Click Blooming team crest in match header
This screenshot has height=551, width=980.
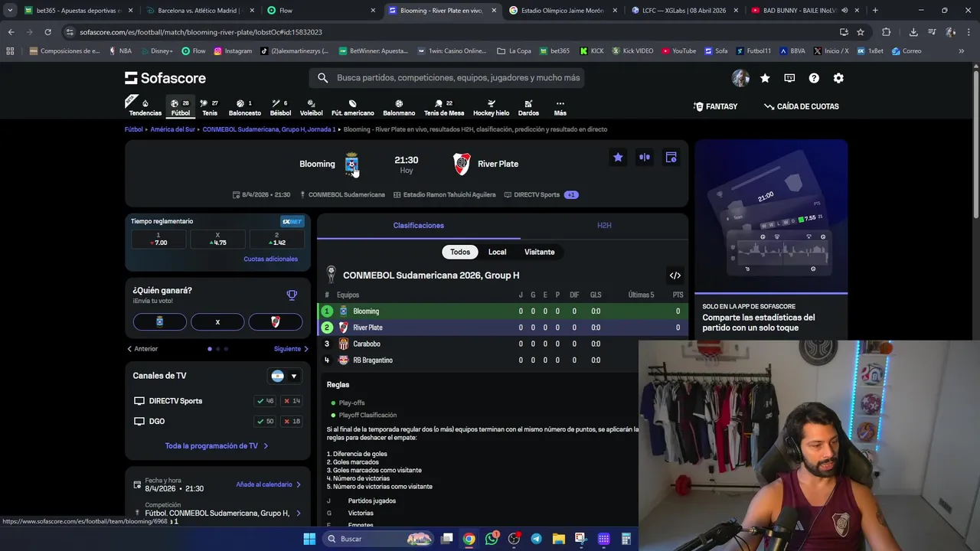coord(351,164)
